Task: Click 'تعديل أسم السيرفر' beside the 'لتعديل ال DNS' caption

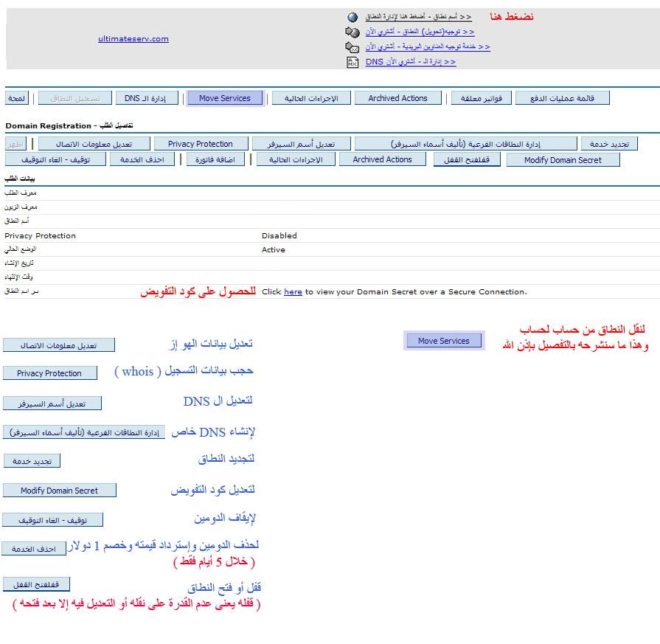Action: 52,403
